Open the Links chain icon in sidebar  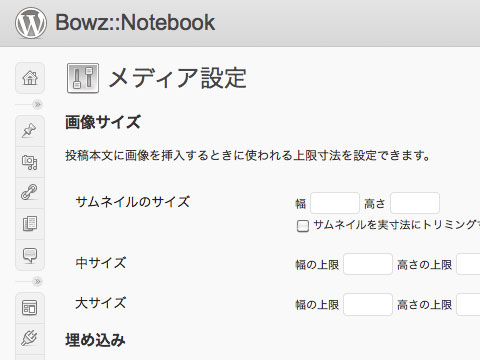click(x=30, y=193)
